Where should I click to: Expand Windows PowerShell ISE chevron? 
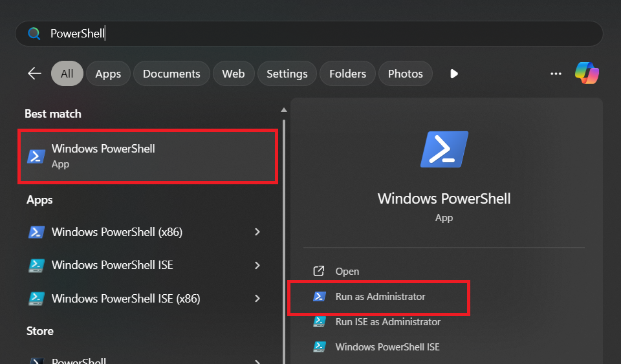257,265
